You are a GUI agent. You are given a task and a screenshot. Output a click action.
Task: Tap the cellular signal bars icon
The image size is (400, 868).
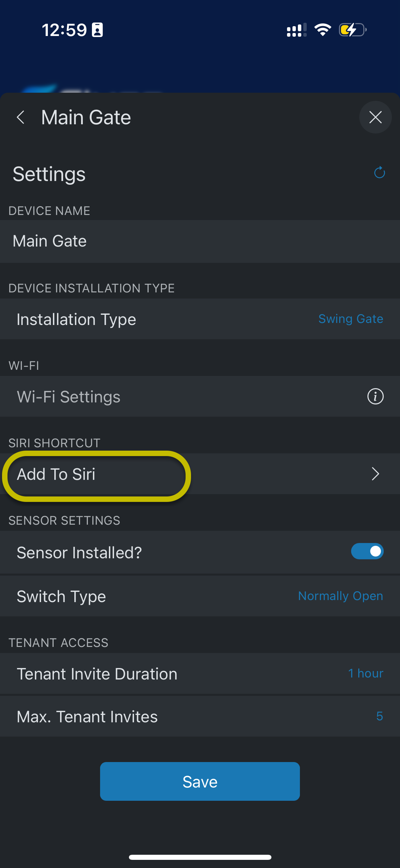click(297, 30)
